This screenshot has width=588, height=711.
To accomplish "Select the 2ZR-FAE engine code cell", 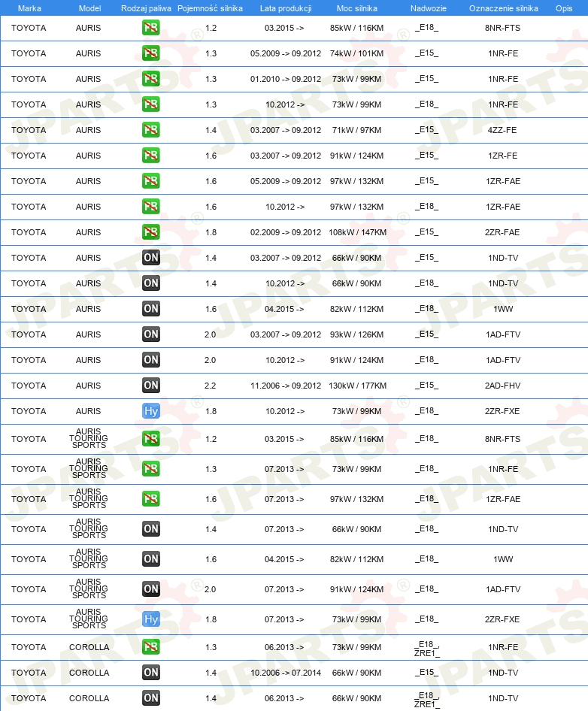I will pyautogui.click(x=503, y=232).
